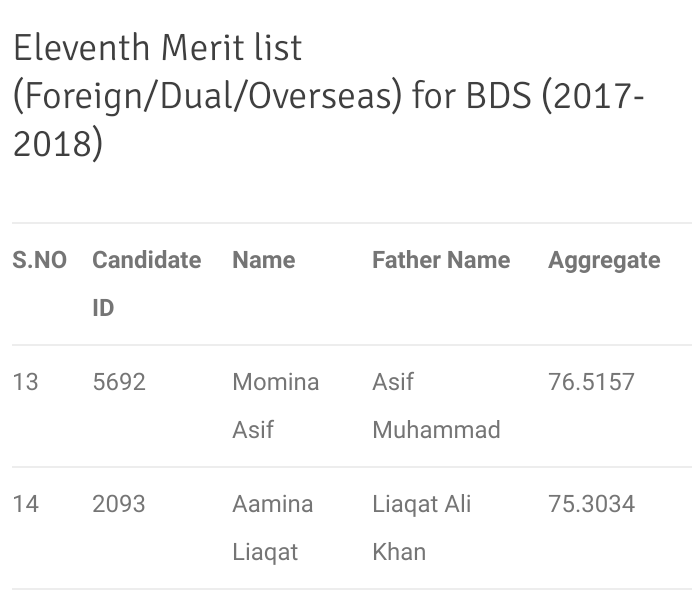This screenshot has width=697, height=595.
Task: Click the Aggregate column header
Action: click(x=604, y=260)
